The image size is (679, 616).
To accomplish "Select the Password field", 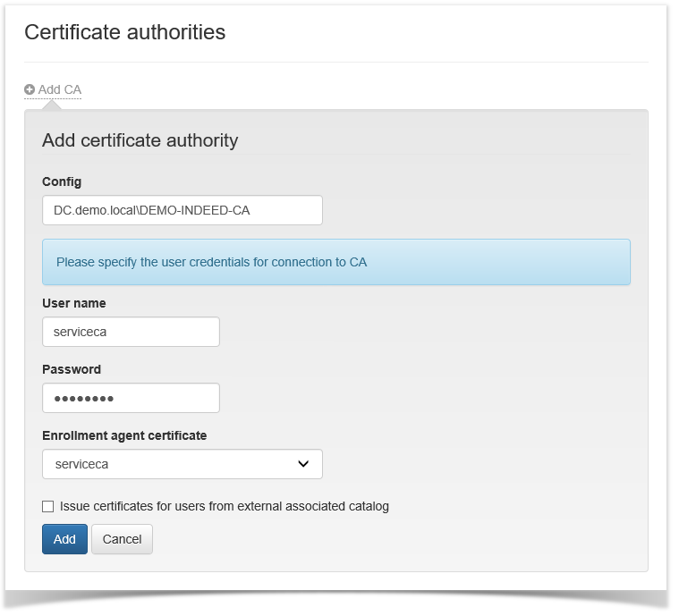I will (x=131, y=398).
